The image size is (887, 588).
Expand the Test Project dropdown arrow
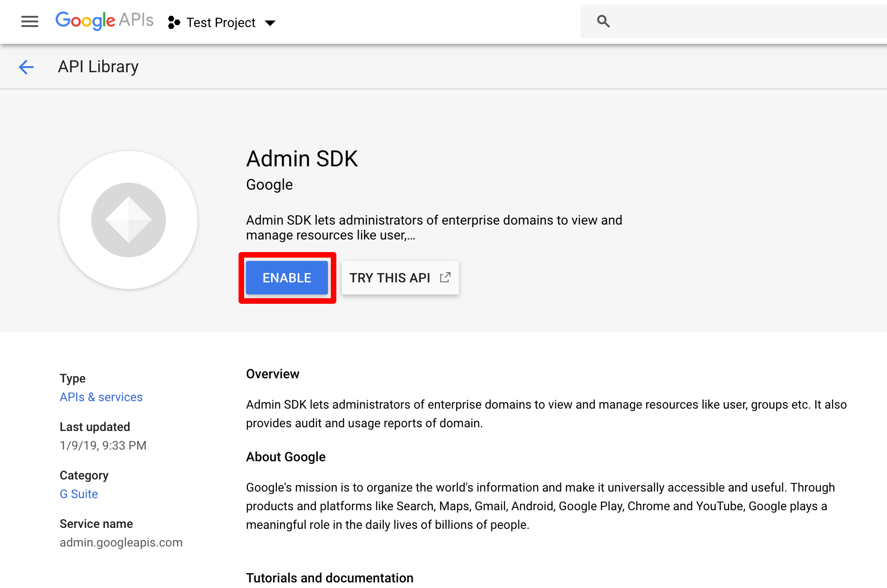[x=270, y=23]
